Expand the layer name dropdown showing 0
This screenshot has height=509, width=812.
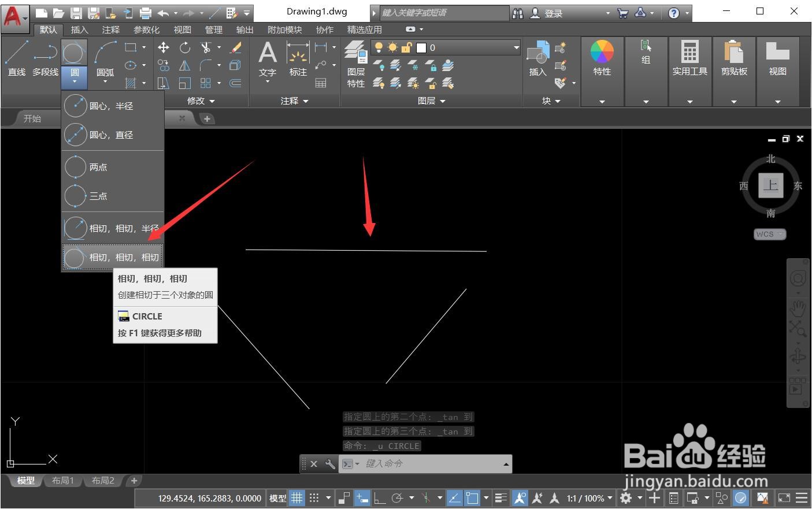pyautogui.click(x=516, y=47)
